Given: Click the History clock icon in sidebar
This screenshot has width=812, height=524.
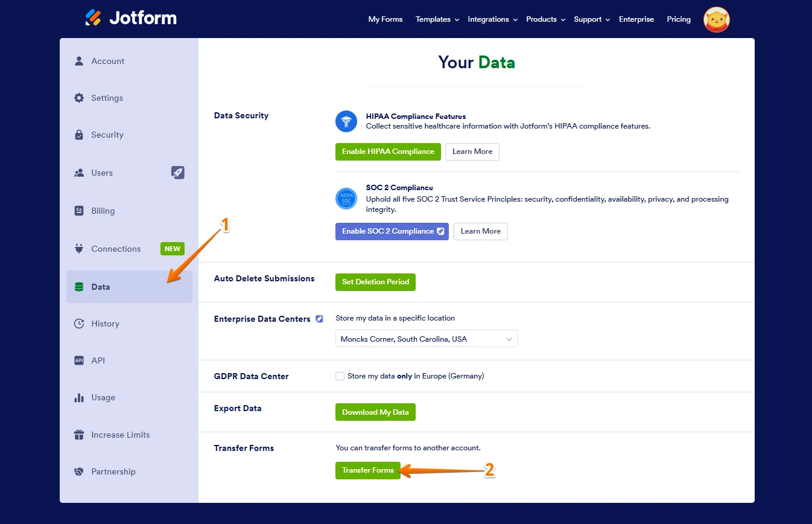Looking at the screenshot, I should [x=79, y=324].
